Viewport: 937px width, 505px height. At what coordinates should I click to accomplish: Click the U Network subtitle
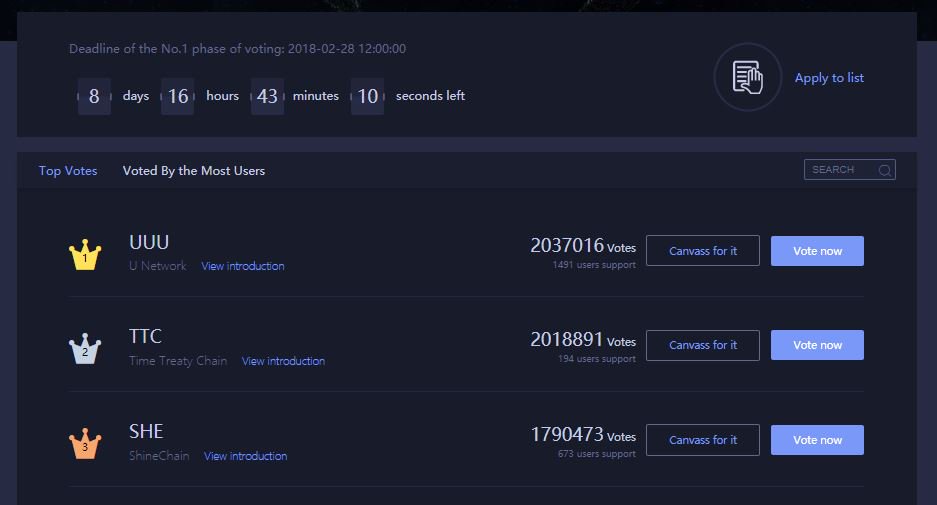click(x=158, y=266)
